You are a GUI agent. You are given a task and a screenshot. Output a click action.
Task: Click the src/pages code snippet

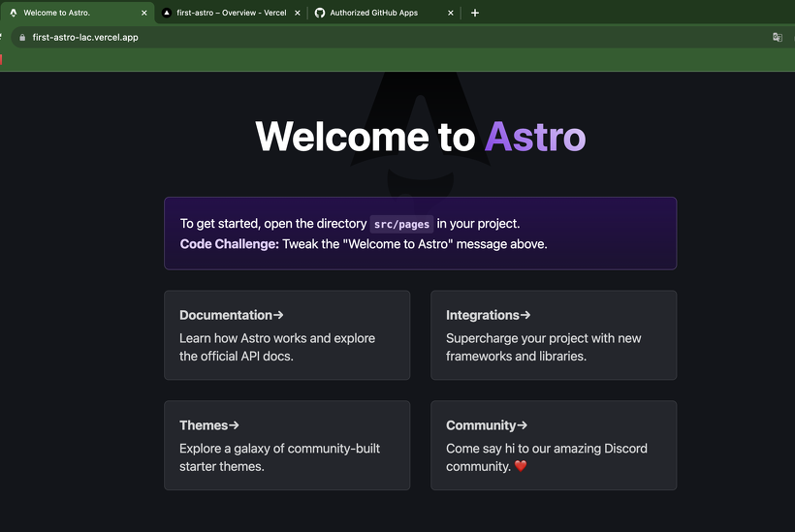click(x=401, y=224)
